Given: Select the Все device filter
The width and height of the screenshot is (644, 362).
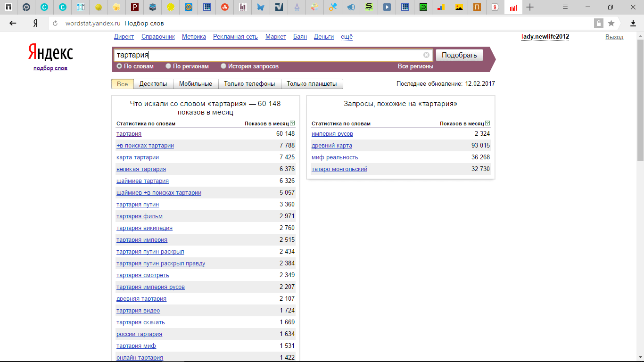Looking at the screenshot, I should 122,84.
